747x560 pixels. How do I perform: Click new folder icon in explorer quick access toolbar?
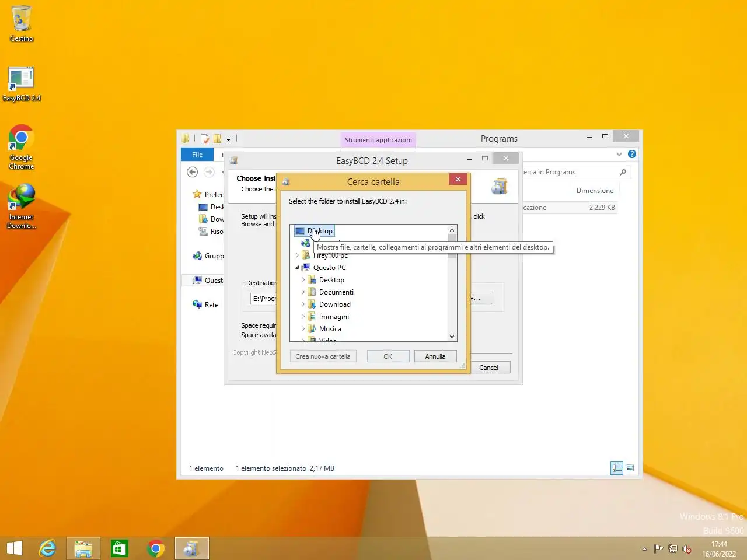click(x=217, y=139)
